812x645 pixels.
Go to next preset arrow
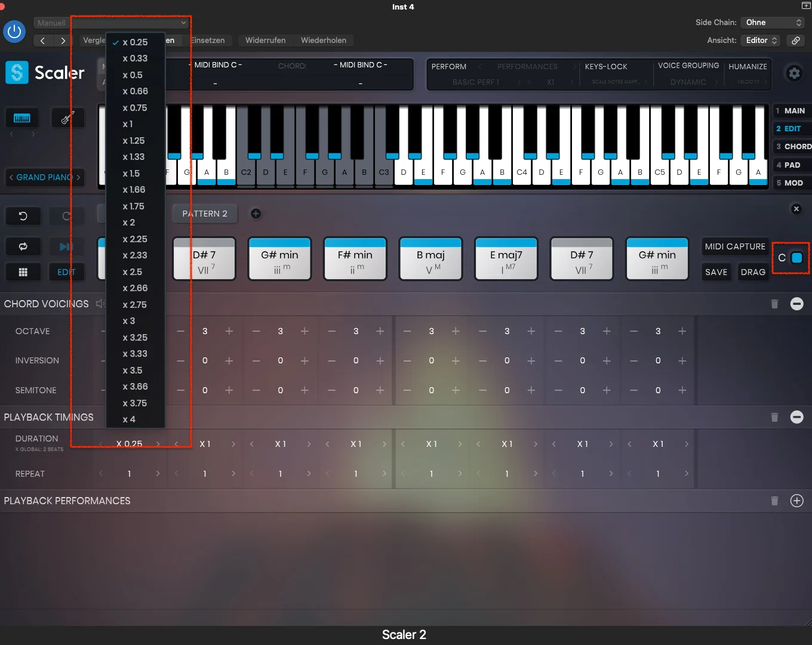[x=63, y=41]
